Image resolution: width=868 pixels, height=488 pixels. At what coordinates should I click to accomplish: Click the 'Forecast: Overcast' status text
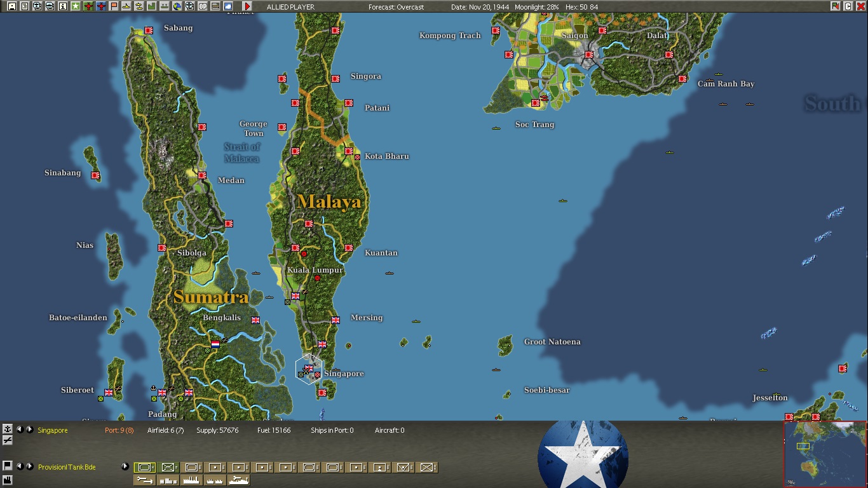click(396, 7)
